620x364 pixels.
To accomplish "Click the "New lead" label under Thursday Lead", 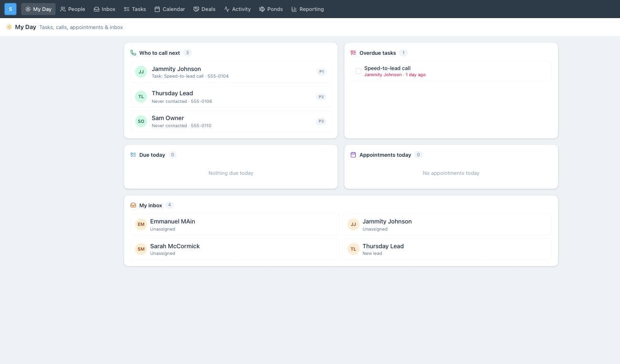I will [x=372, y=253].
